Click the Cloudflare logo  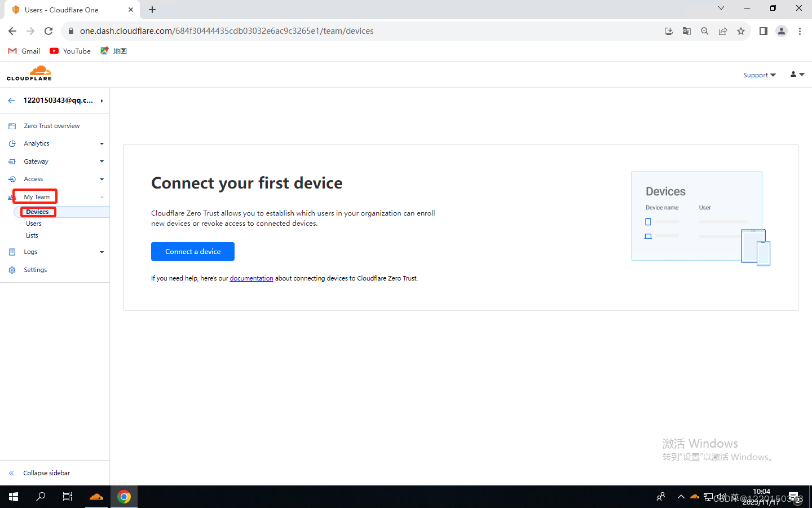point(29,73)
